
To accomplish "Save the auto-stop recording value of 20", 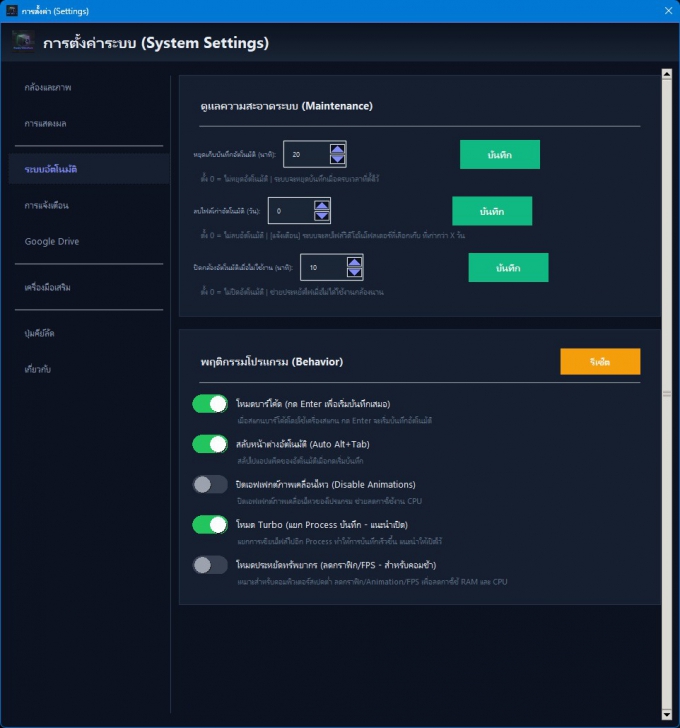I will click(499, 155).
